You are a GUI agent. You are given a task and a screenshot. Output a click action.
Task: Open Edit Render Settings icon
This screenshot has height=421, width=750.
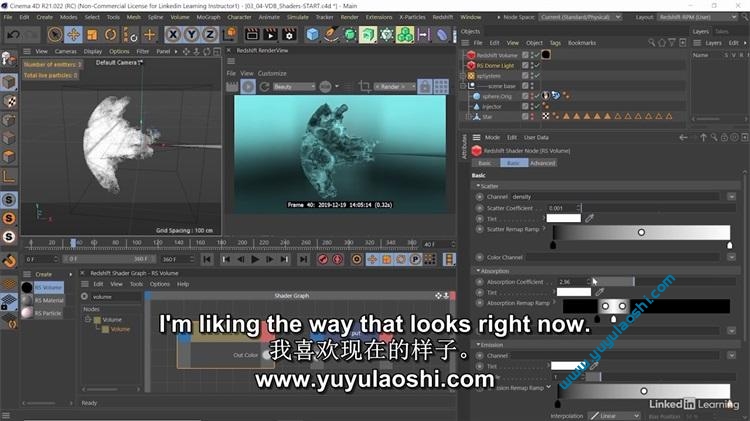click(x=289, y=34)
